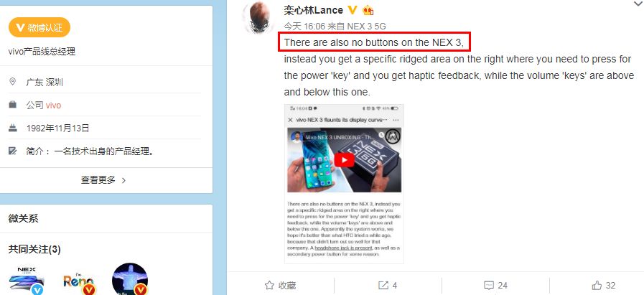Image resolution: width=644 pixels, height=295 pixels.
Task: Click the 微博认证 orange badge button
Action: tap(39, 27)
